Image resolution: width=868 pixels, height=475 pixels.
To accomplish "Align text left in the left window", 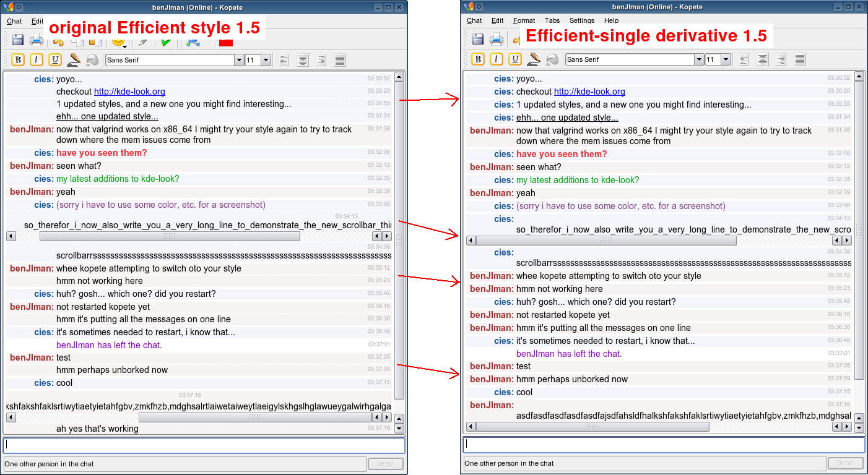I will click(284, 60).
